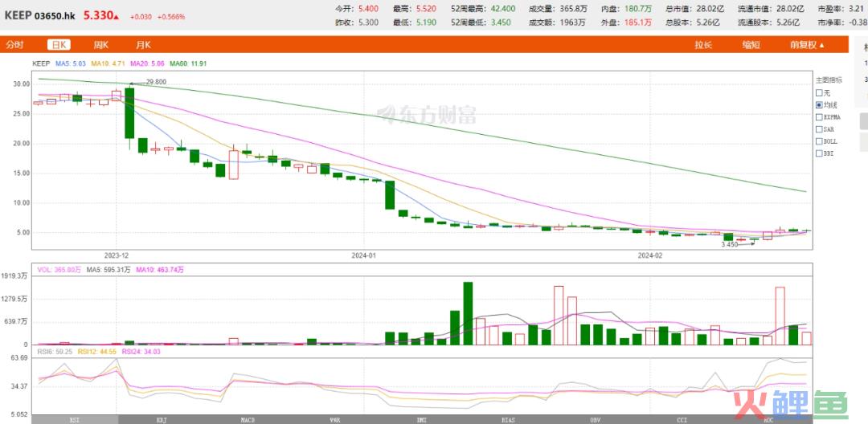Click the 昨收 5.300 previous close value
Viewport: 868px width, 424px height.
[x=368, y=22]
